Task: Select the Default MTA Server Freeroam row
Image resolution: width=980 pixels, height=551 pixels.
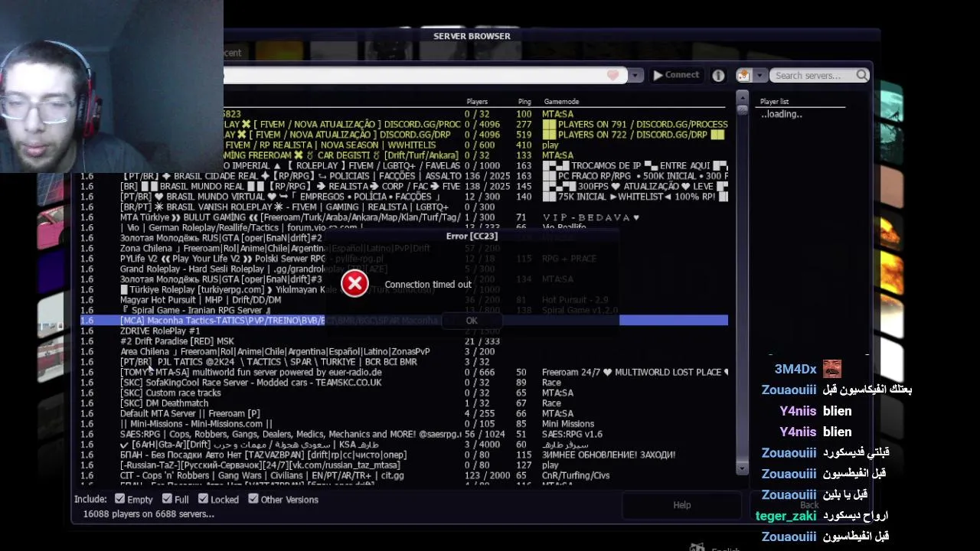Action: (x=404, y=413)
